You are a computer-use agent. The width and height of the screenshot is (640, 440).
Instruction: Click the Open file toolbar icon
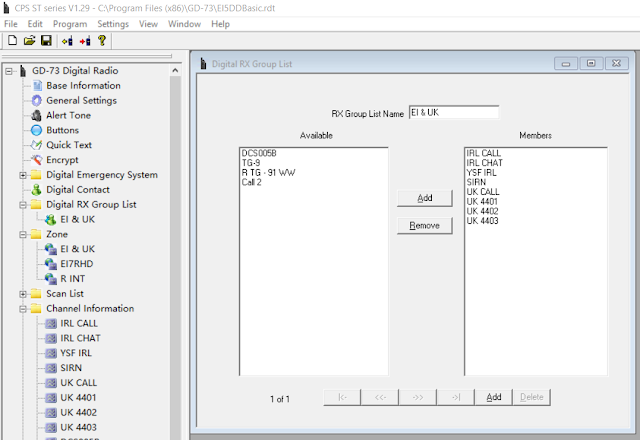pyautogui.click(x=29, y=40)
